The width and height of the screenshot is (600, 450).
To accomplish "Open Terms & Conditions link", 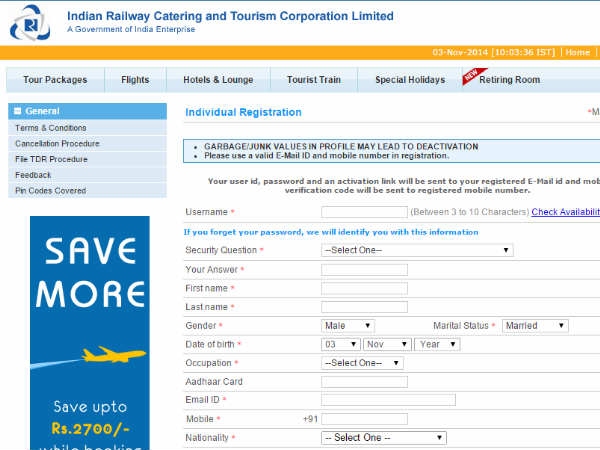I will [x=51, y=128].
